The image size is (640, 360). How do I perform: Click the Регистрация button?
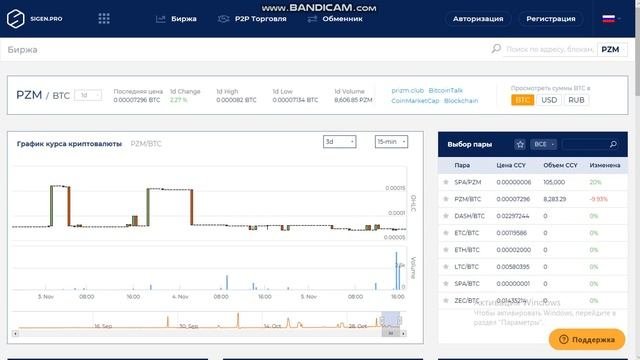point(551,19)
